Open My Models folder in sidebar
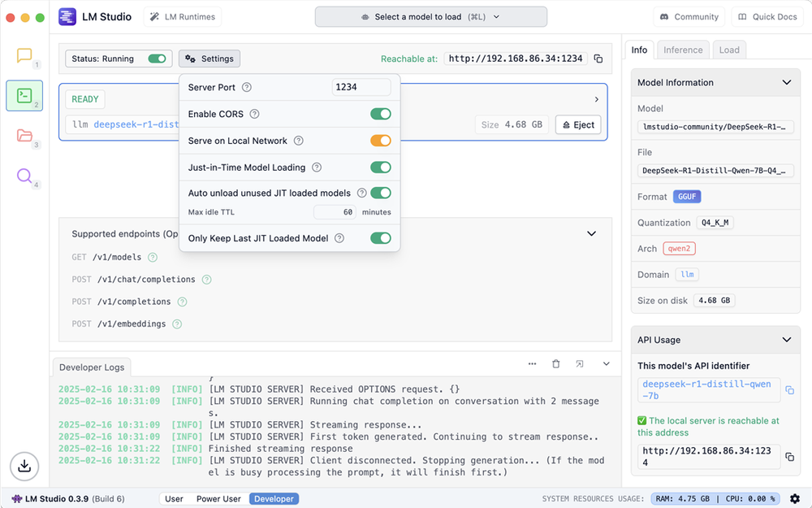The height and width of the screenshot is (508, 812). (x=24, y=136)
